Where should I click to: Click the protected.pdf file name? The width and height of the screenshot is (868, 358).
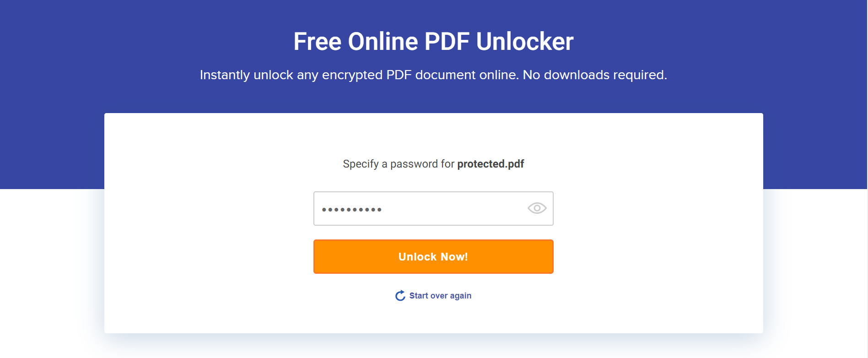coord(491,164)
